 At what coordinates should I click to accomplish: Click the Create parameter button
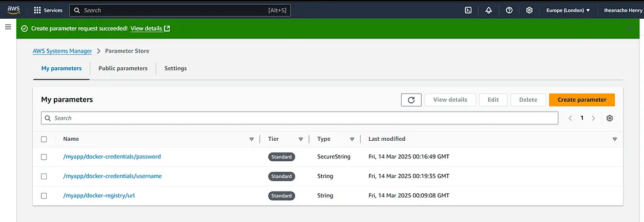581,99
